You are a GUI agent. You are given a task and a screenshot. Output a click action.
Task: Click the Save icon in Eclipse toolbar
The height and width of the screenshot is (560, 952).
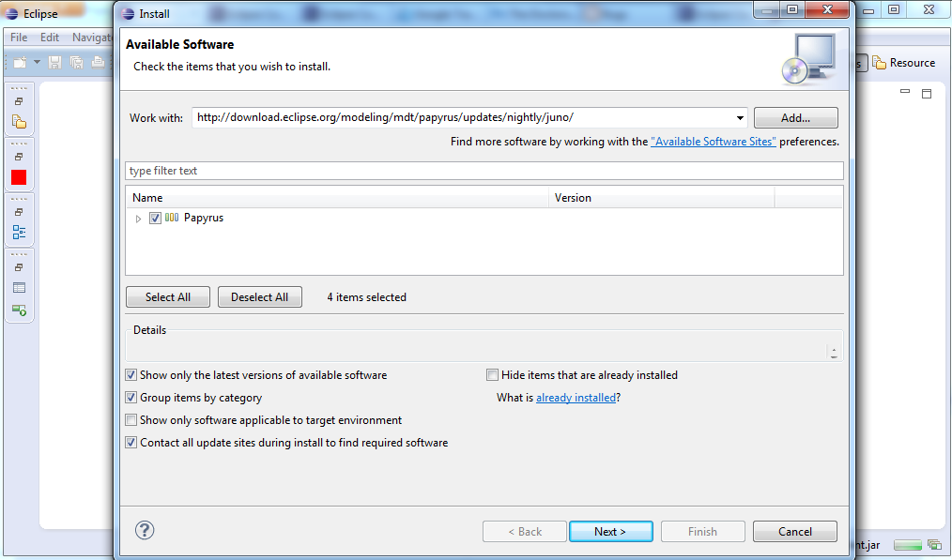coord(54,62)
